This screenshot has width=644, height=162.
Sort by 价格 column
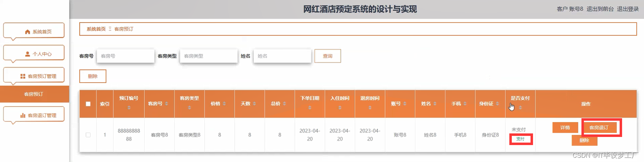224,104
